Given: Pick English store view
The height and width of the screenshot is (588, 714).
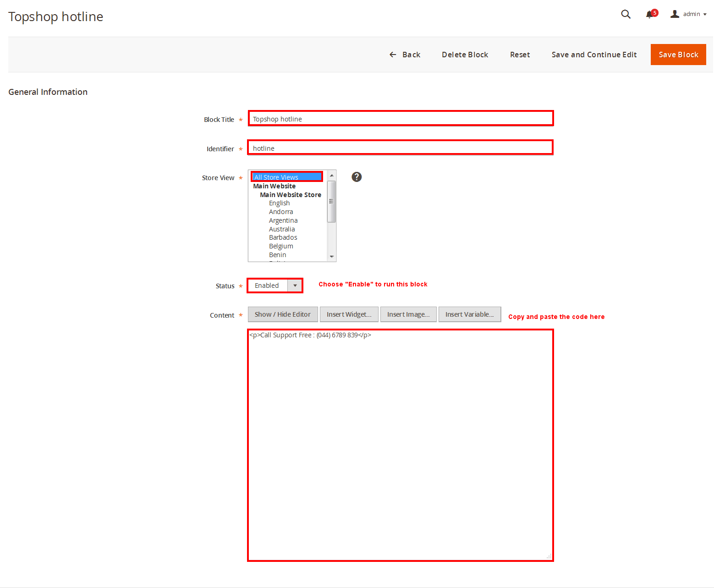Looking at the screenshot, I should (x=279, y=203).
